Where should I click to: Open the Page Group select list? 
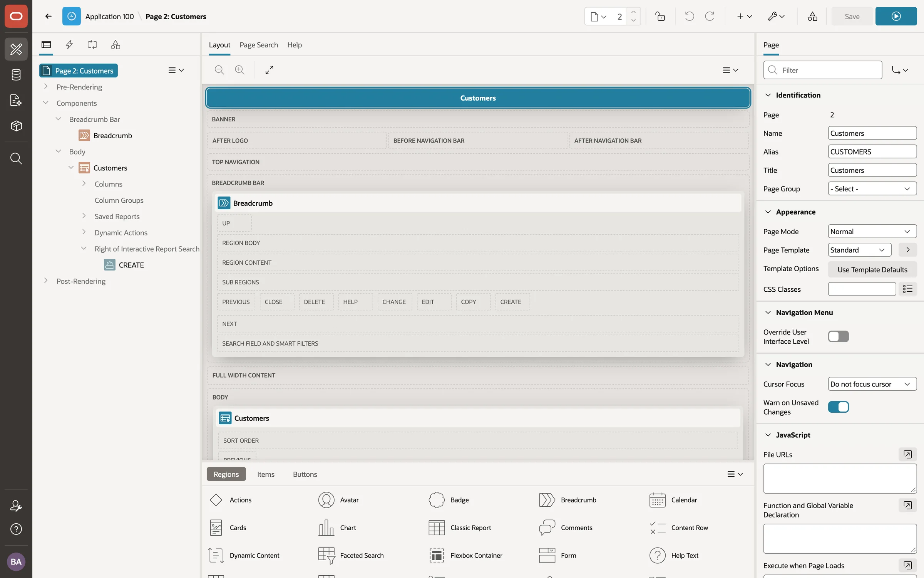click(872, 189)
